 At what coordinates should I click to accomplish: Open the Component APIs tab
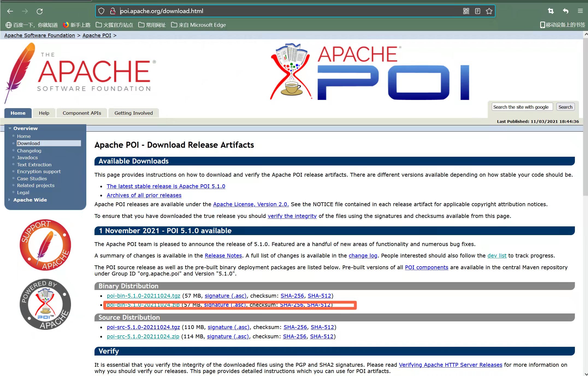(x=82, y=113)
